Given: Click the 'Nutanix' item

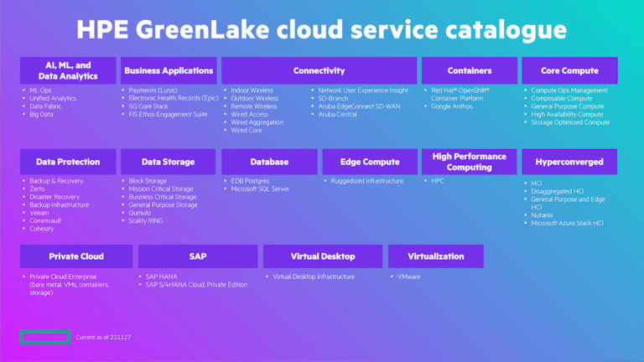Looking at the screenshot, I should (x=542, y=215).
